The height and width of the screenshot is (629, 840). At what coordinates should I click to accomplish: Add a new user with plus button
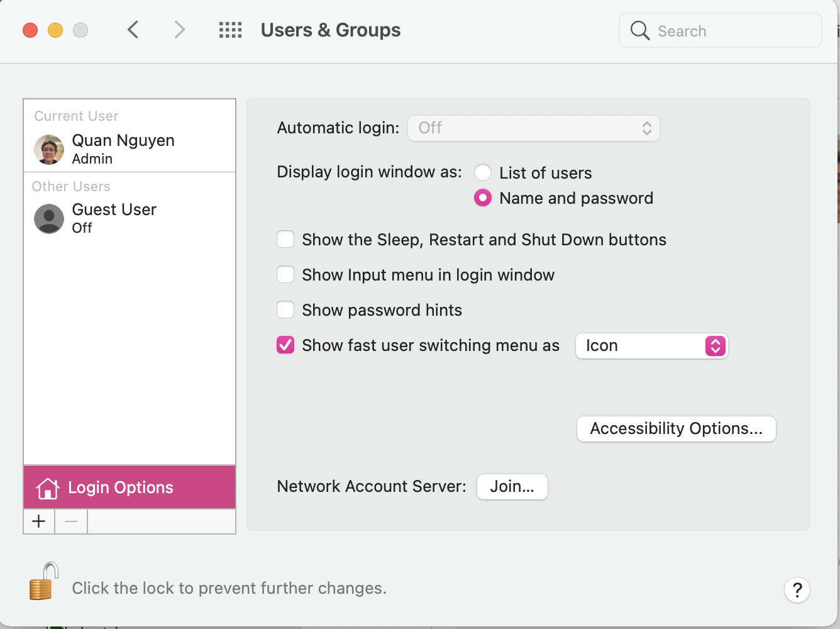39,521
